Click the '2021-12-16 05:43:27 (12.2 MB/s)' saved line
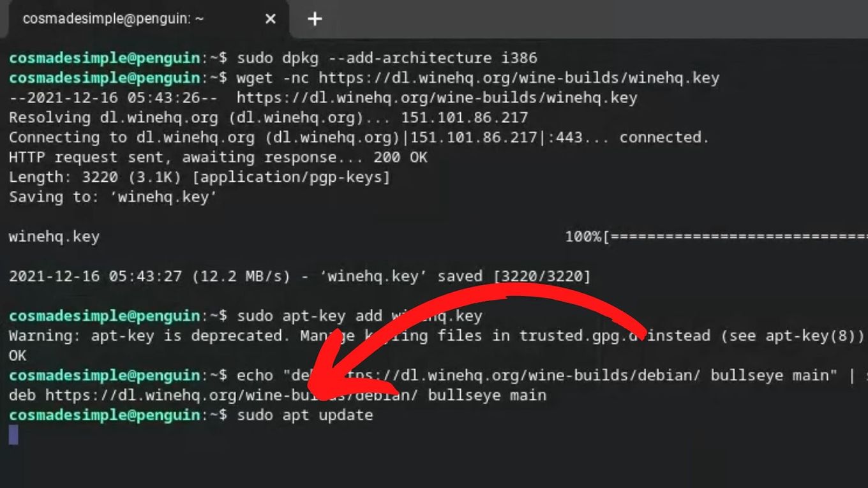Viewport: 868px width, 488px height. (x=300, y=276)
